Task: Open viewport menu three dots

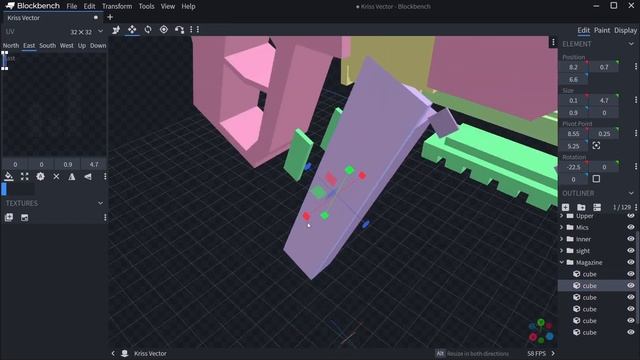Action: pos(553,42)
